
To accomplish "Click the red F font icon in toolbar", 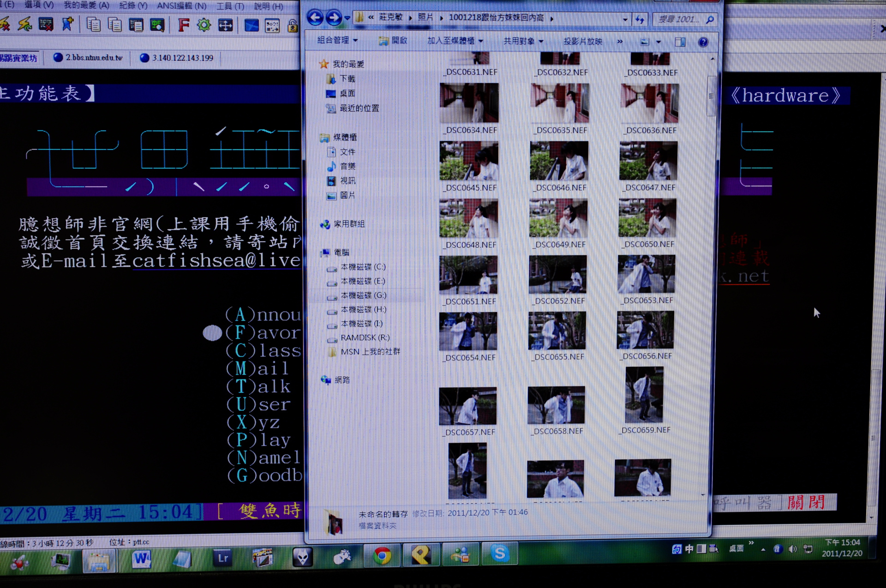I will click(183, 24).
